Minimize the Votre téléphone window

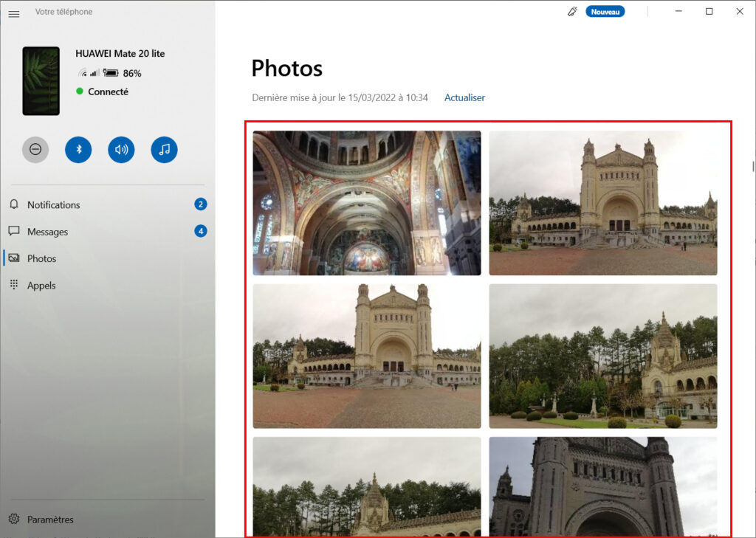pyautogui.click(x=678, y=12)
